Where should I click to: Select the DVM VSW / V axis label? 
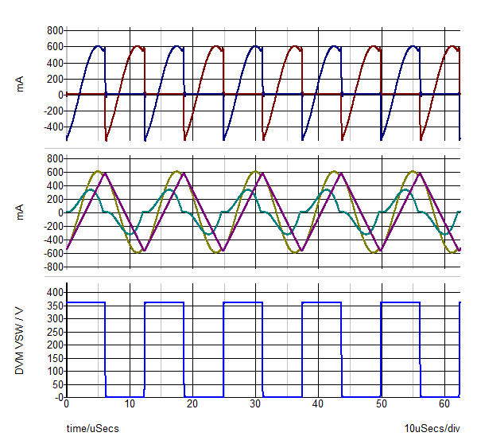coord(21,340)
